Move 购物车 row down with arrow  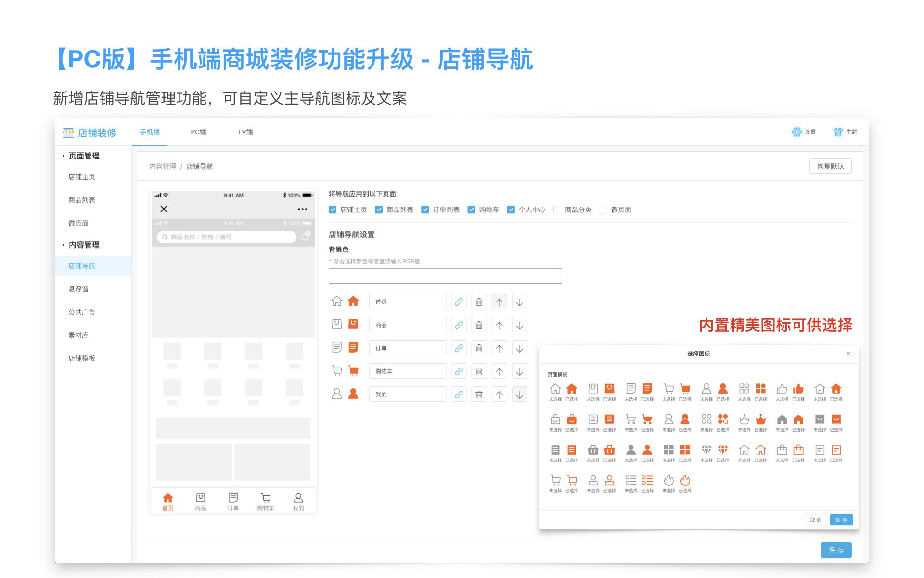tap(519, 371)
